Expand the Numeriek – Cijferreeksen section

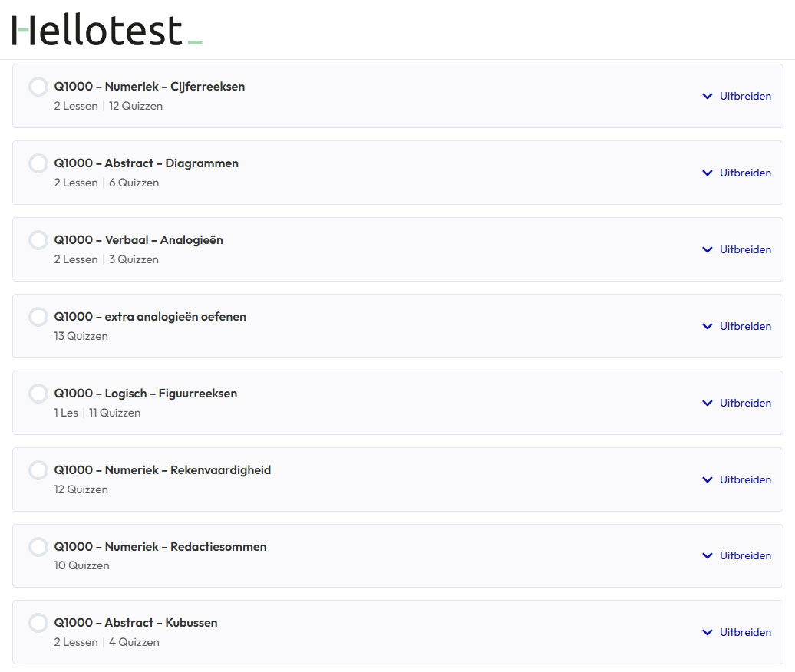click(737, 96)
